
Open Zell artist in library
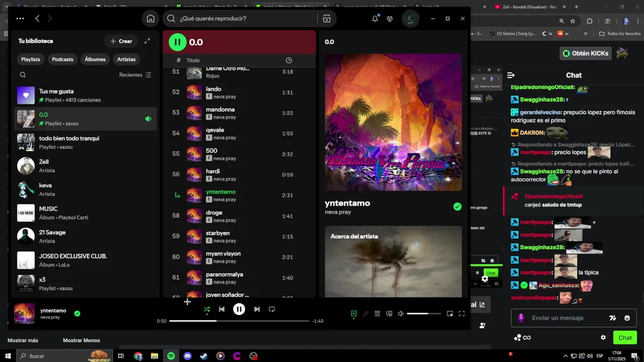[86, 166]
